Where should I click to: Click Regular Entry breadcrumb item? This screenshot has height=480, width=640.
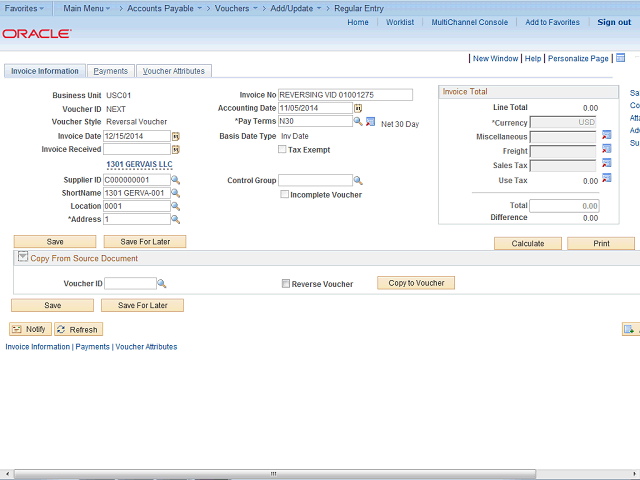pyautogui.click(x=359, y=8)
